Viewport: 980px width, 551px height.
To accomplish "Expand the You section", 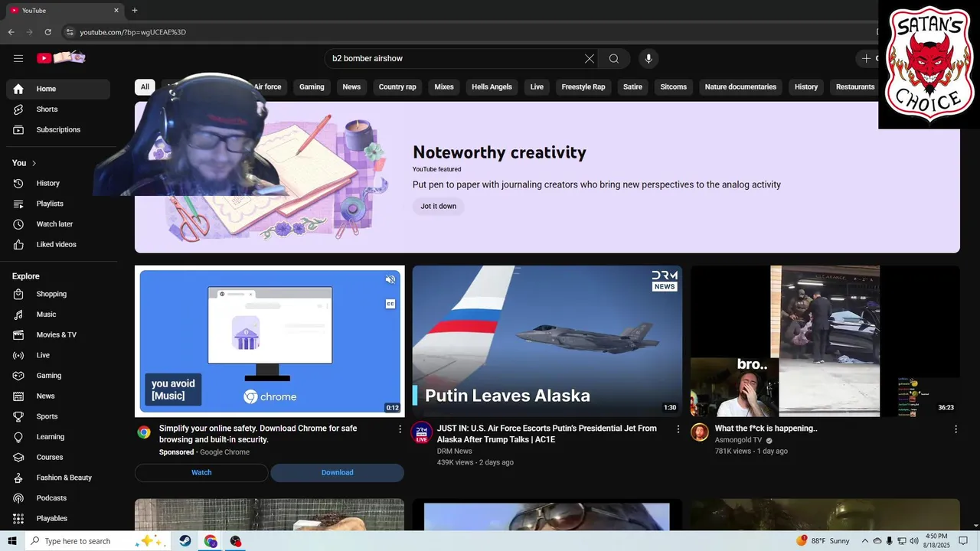I will click(x=24, y=163).
